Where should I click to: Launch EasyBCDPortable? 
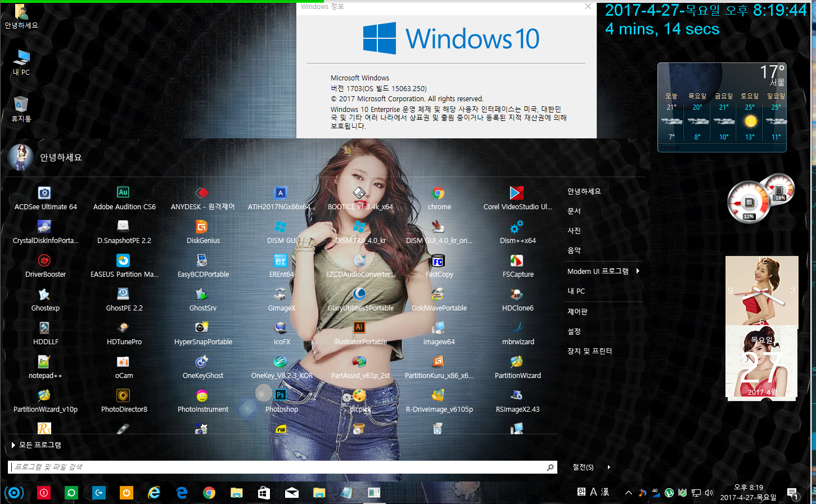[x=203, y=267]
